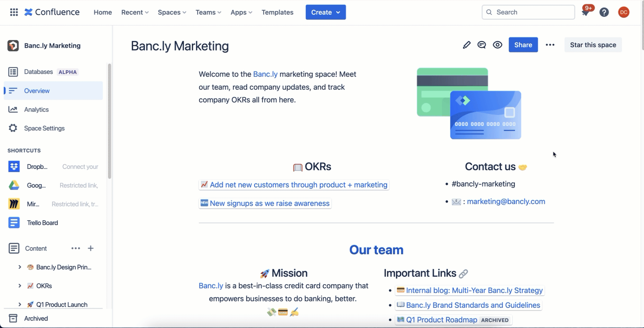Open Banc.ly Brand Standards and Guidelines link
The width and height of the screenshot is (644, 328).
click(x=469, y=305)
